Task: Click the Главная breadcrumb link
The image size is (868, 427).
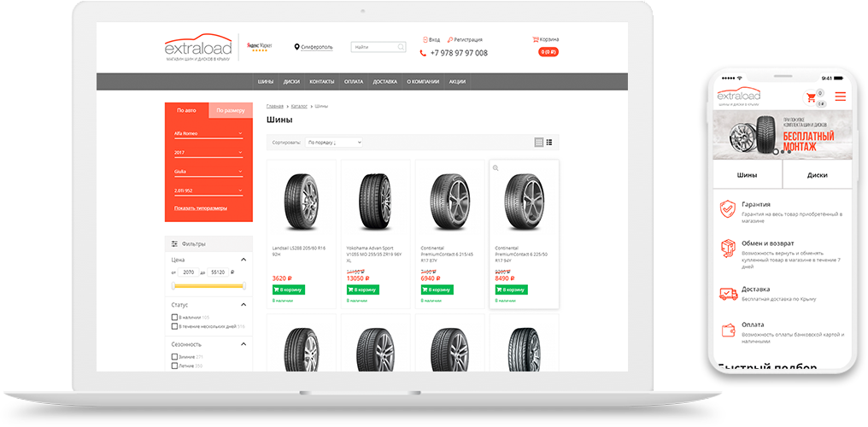Action: [x=274, y=105]
